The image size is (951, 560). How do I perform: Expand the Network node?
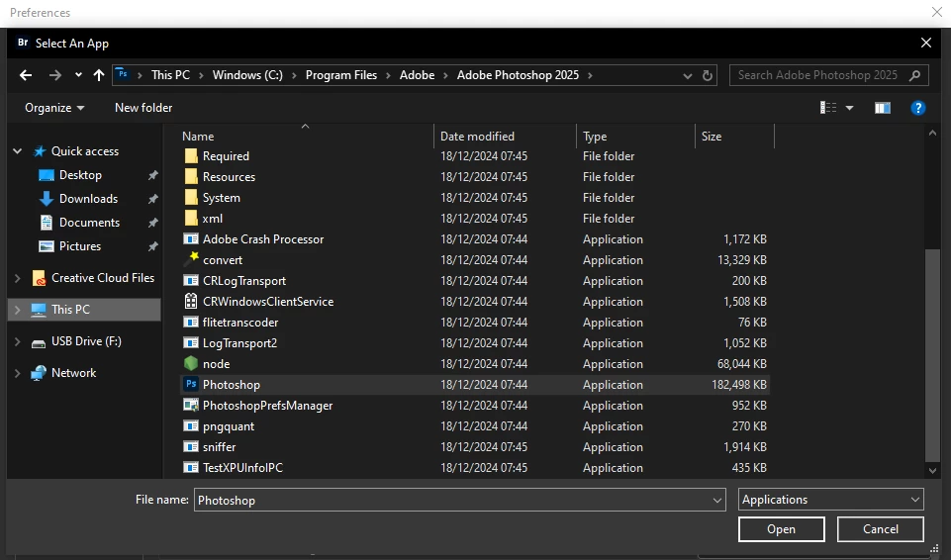point(18,373)
